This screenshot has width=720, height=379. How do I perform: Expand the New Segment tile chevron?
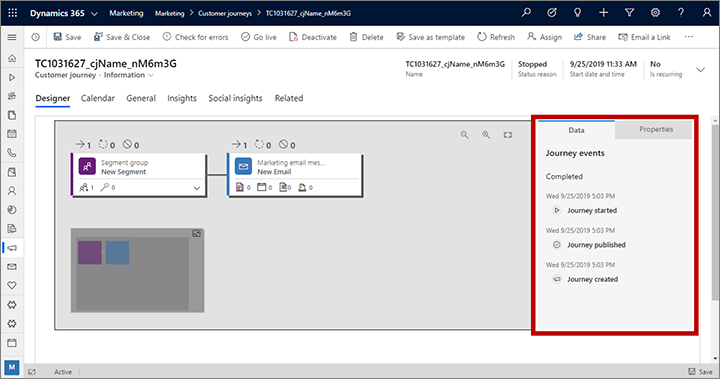[x=197, y=188]
